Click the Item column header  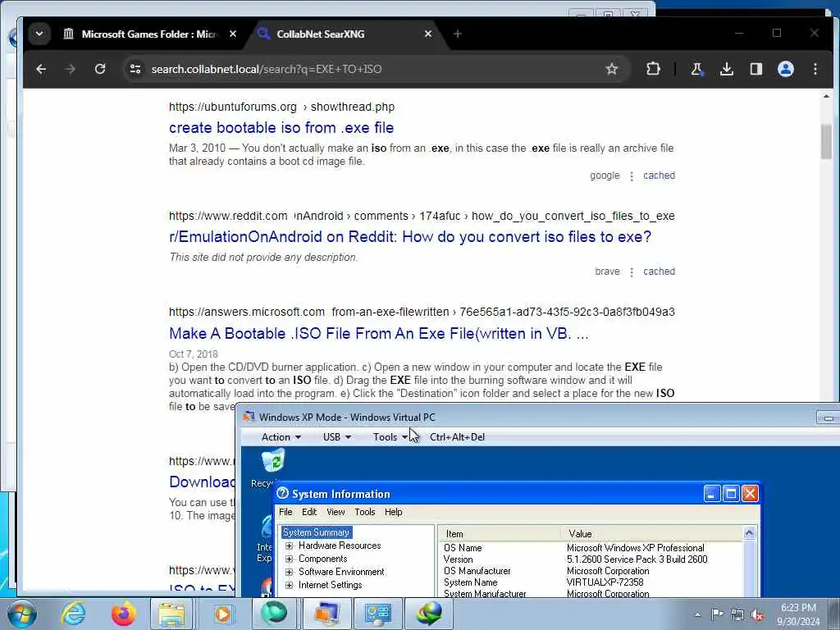[x=500, y=533]
